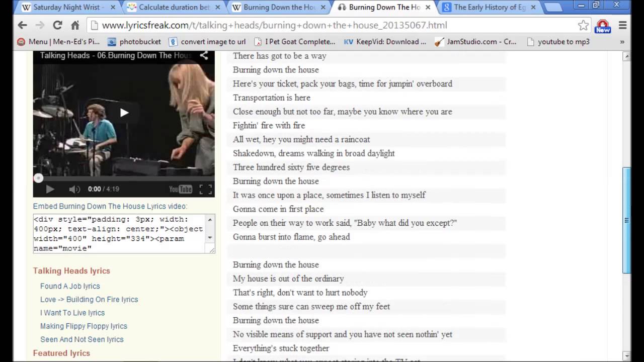Open the I Pet Goat Complete bookmark

coord(295,42)
